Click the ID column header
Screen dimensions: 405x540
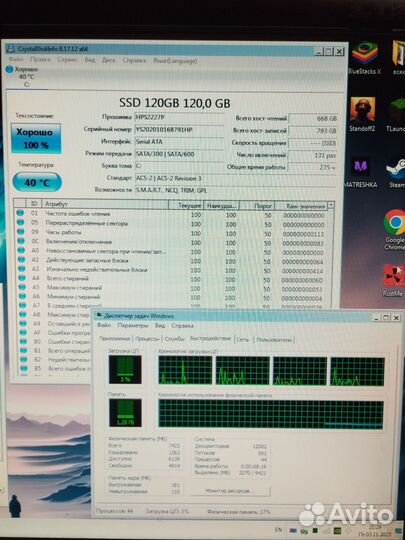coord(34,204)
